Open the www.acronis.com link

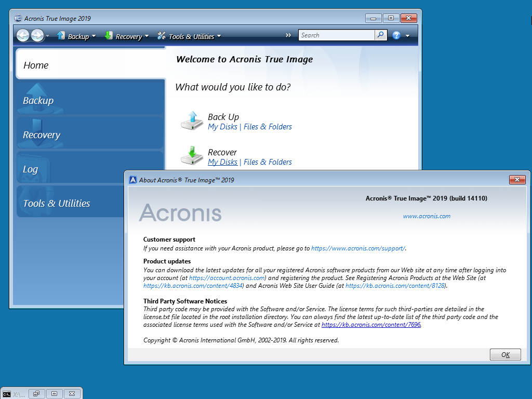(x=427, y=216)
